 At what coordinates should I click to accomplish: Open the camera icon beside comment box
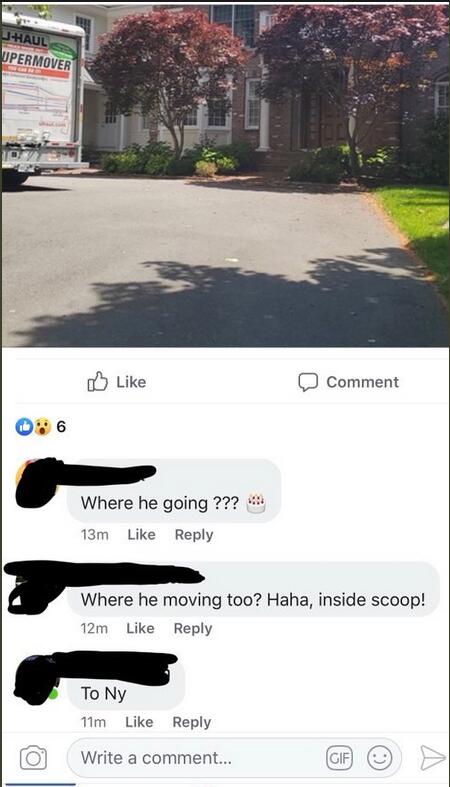tap(34, 757)
